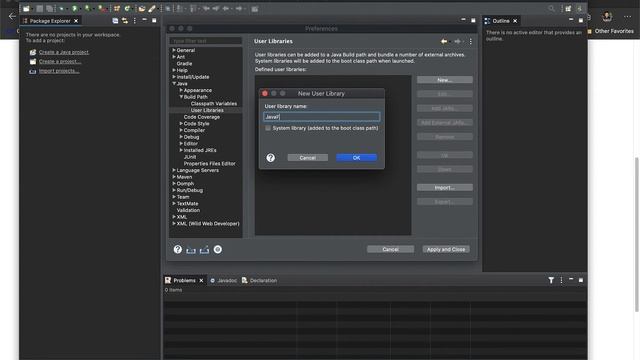The image size is (640, 360).
Task: Click the Save All toolbar icon
Action: tap(49, 9)
